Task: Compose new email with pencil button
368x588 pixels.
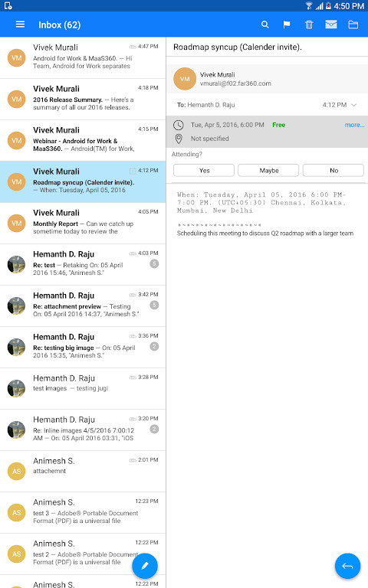Action: (x=145, y=566)
